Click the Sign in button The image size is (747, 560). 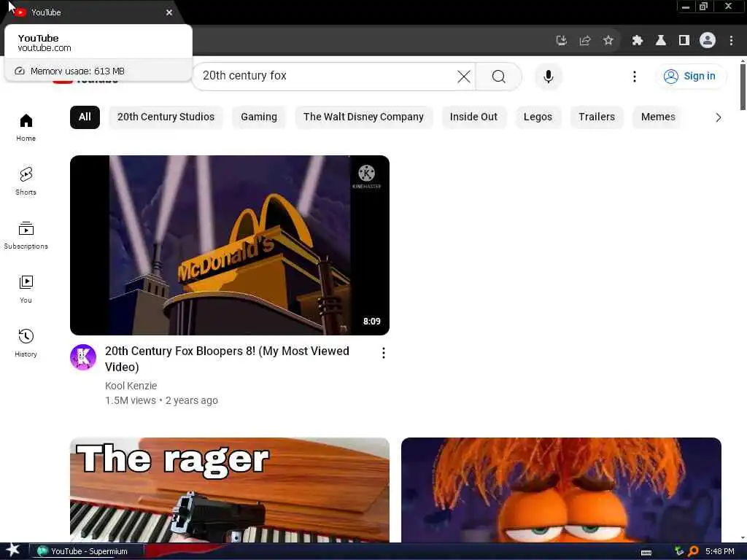pyautogui.click(x=690, y=76)
